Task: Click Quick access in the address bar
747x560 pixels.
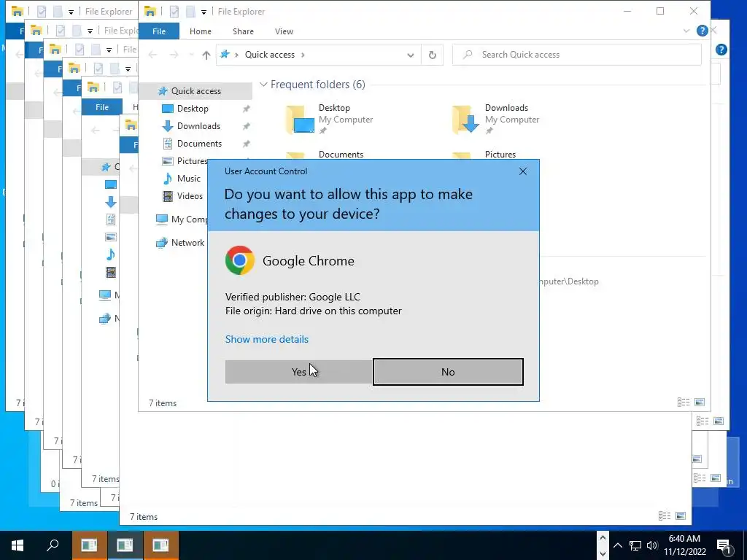Action: pyautogui.click(x=270, y=55)
